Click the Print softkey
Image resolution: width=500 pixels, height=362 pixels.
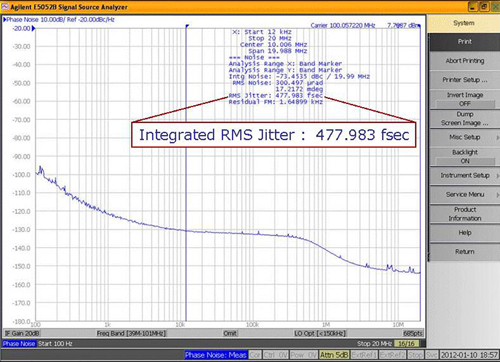[x=465, y=42]
